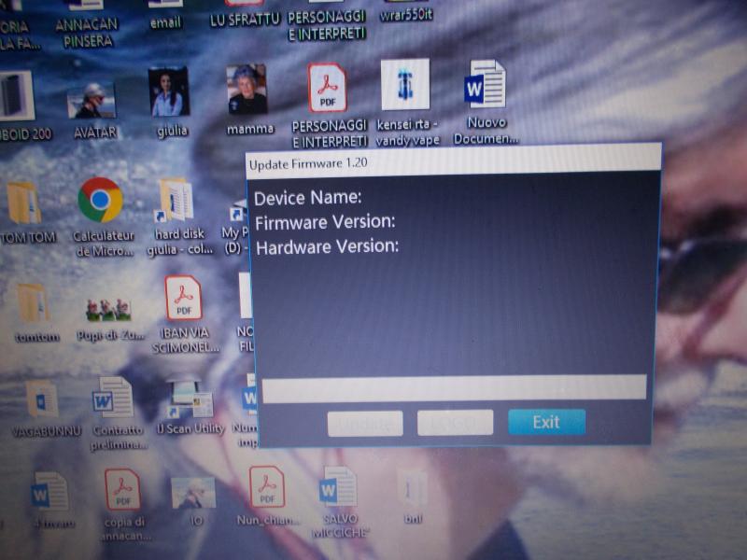
Task: Select the kensei rta - vandy vape icon
Action: [x=405, y=84]
